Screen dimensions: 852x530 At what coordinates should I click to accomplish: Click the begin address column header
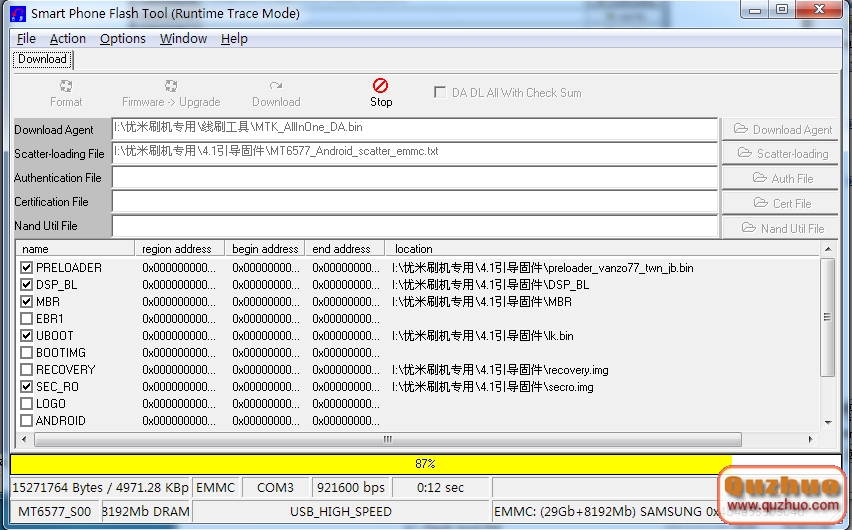coord(265,249)
